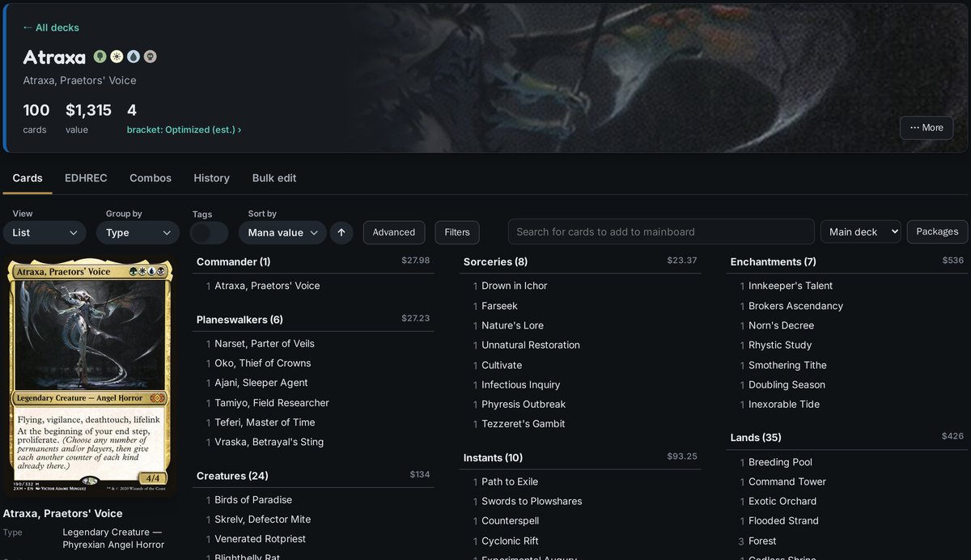Open the View dropdown set to List
Image resolution: width=971 pixels, height=560 pixels.
[45, 233]
